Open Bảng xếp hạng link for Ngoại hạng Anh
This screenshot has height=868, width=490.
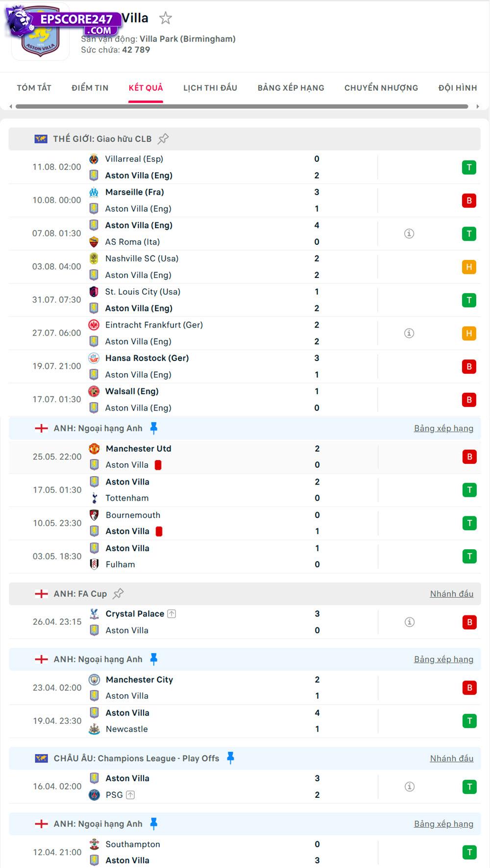[x=443, y=428]
